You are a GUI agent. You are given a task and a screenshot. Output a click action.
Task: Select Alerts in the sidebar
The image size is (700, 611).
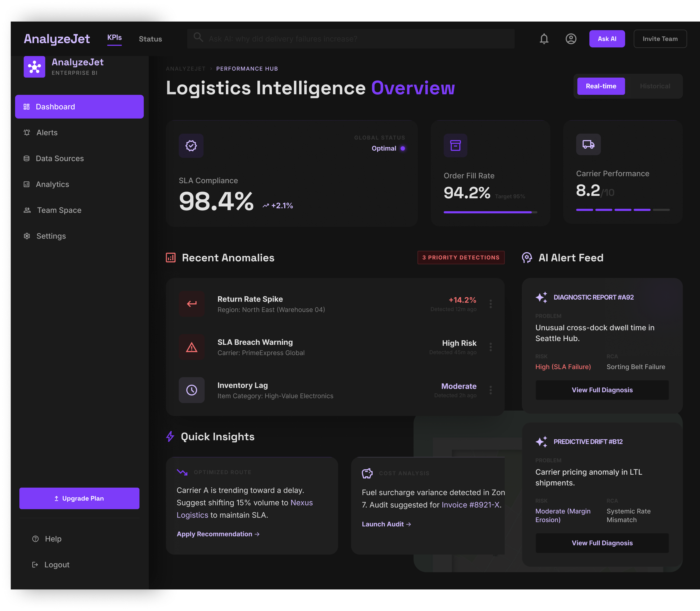point(47,133)
